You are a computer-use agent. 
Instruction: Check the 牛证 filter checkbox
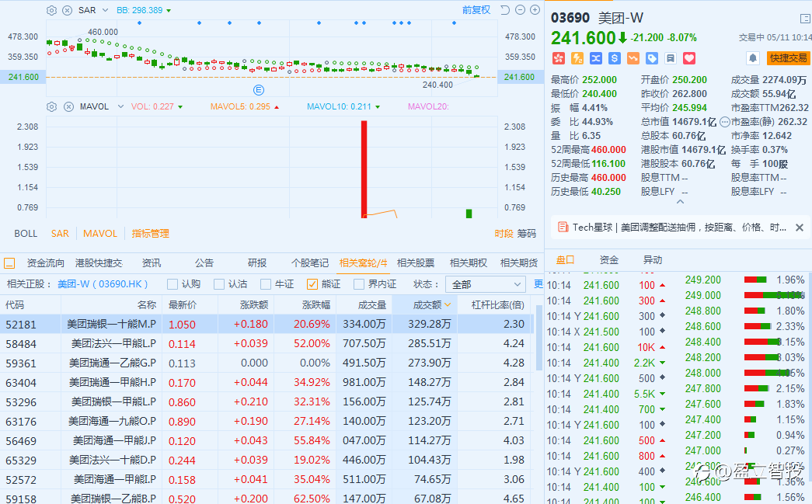pos(266,284)
